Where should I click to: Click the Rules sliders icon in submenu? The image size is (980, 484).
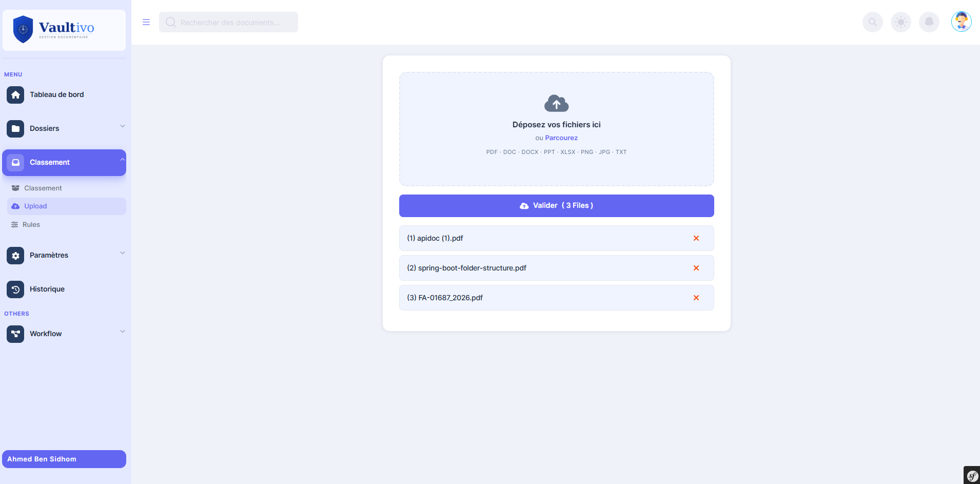15,225
